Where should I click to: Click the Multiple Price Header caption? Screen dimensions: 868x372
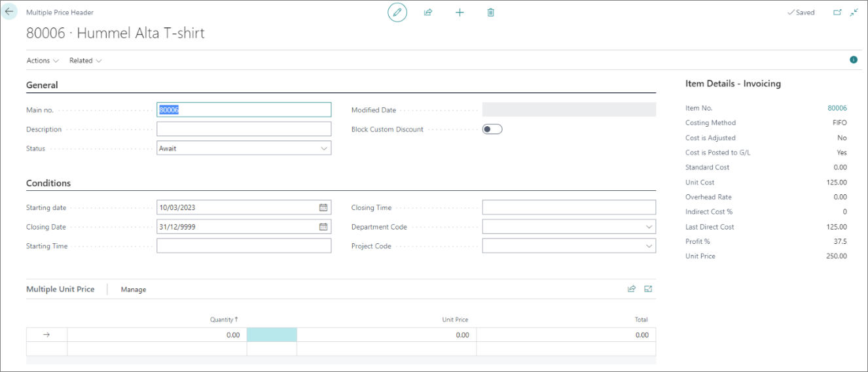point(60,12)
